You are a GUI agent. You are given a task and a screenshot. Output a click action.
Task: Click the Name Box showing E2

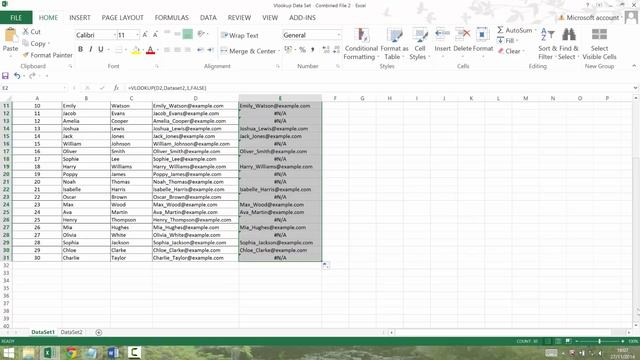(33, 88)
